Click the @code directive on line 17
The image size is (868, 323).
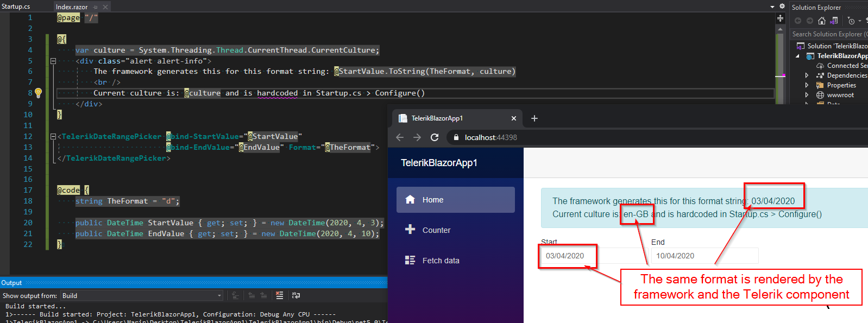point(68,190)
